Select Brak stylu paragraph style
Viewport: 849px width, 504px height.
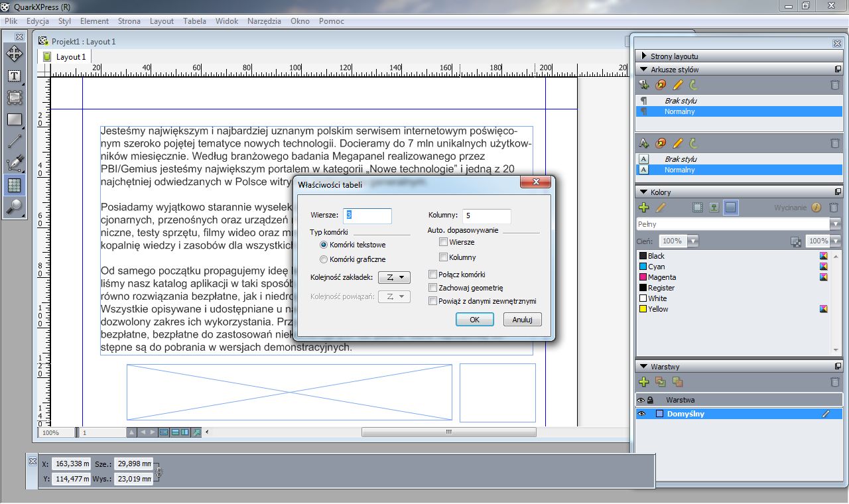pyautogui.click(x=681, y=101)
